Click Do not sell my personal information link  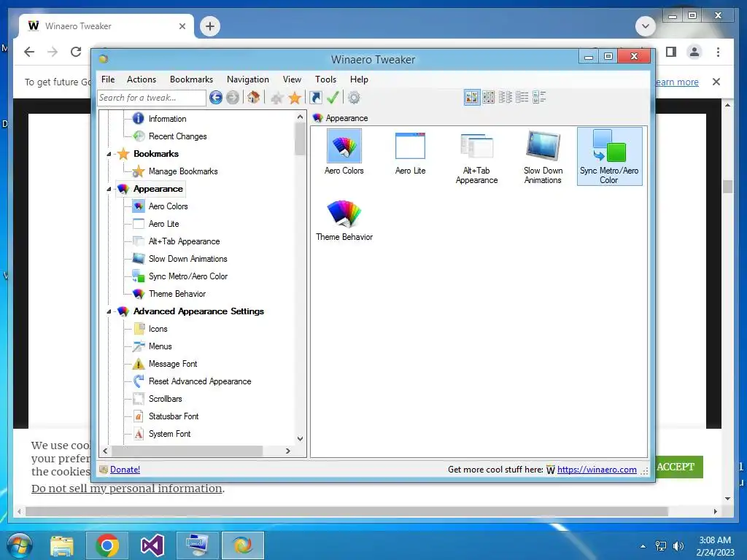tap(127, 489)
